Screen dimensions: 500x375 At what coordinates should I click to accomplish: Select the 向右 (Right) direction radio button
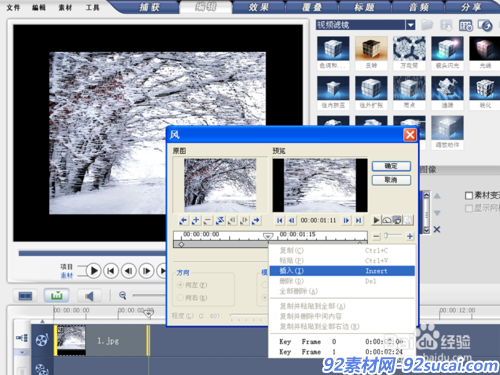(x=180, y=297)
